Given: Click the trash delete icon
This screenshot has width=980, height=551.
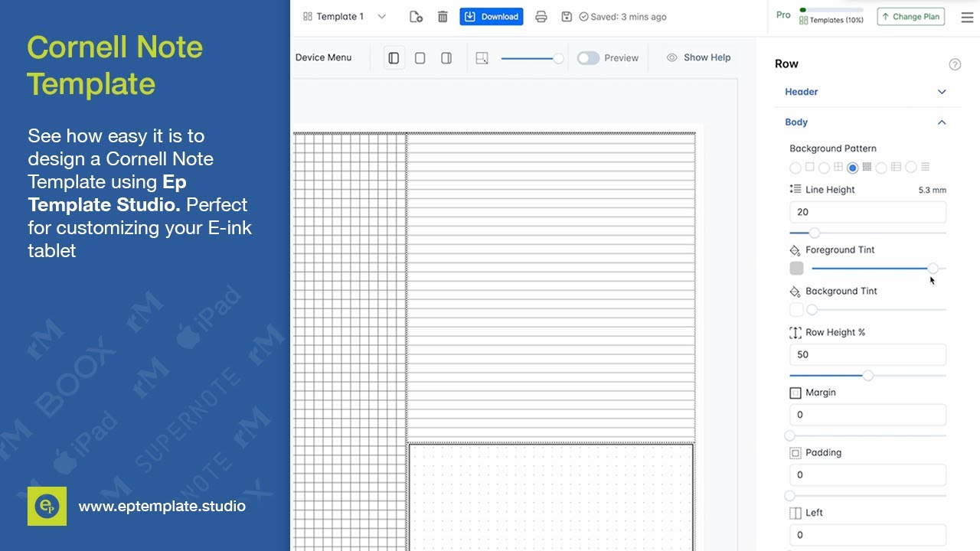Looking at the screenshot, I should [443, 17].
